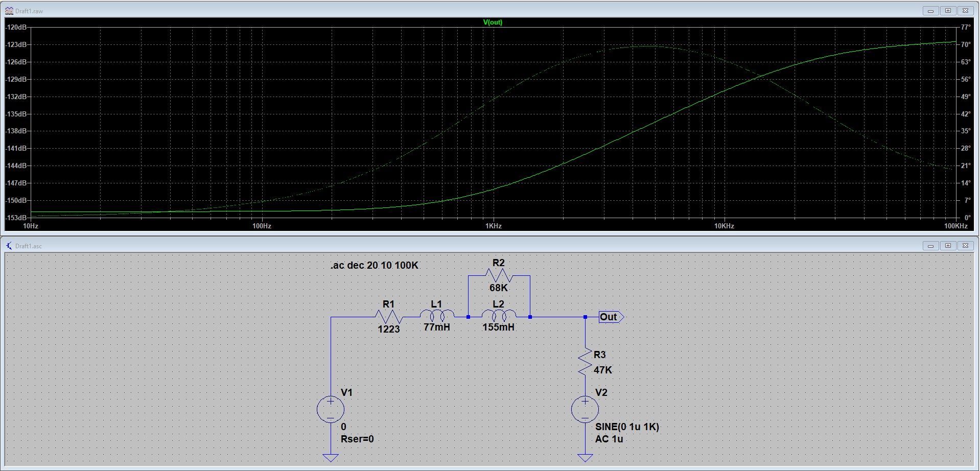This screenshot has height=471, width=980.
Task: Minimize the Draft1.asc schematic window
Action: [930, 246]
